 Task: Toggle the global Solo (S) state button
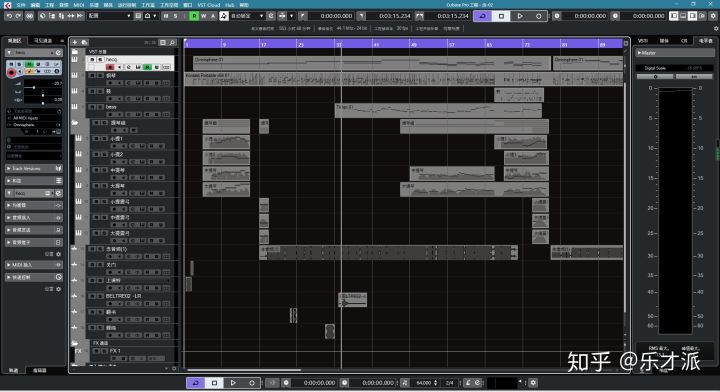pyautogui.click(x=175, y=16)
